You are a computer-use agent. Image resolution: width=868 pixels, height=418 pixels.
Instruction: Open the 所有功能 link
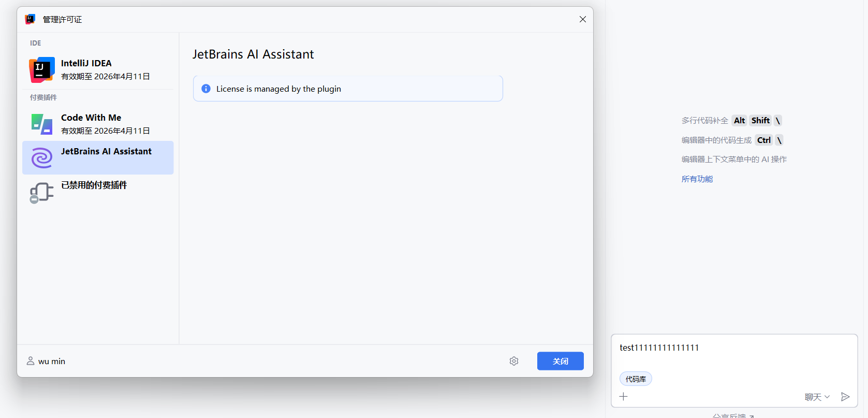[697, 179]
